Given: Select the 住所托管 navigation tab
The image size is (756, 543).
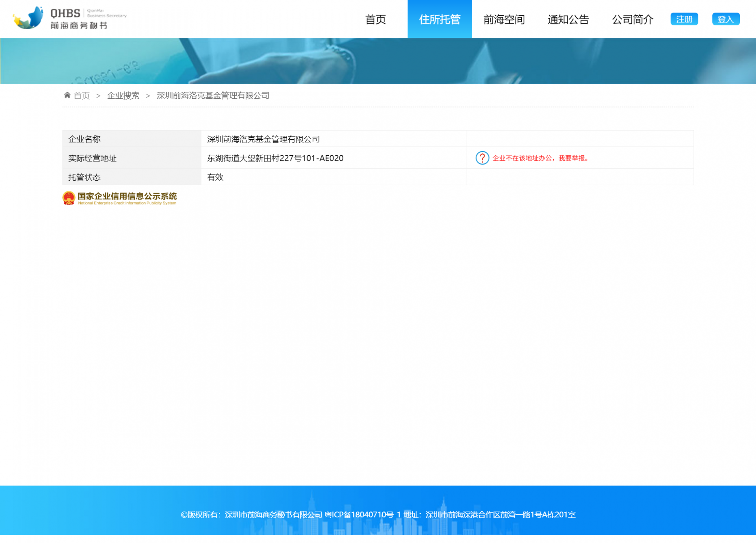Looking at the screenshot, I should (x=439, y=19).
